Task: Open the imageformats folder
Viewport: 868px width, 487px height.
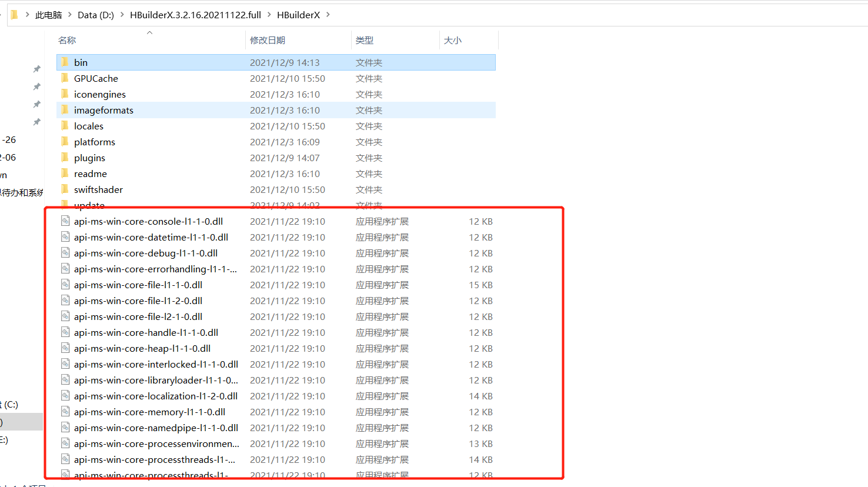Action: (x=104, y=109)
